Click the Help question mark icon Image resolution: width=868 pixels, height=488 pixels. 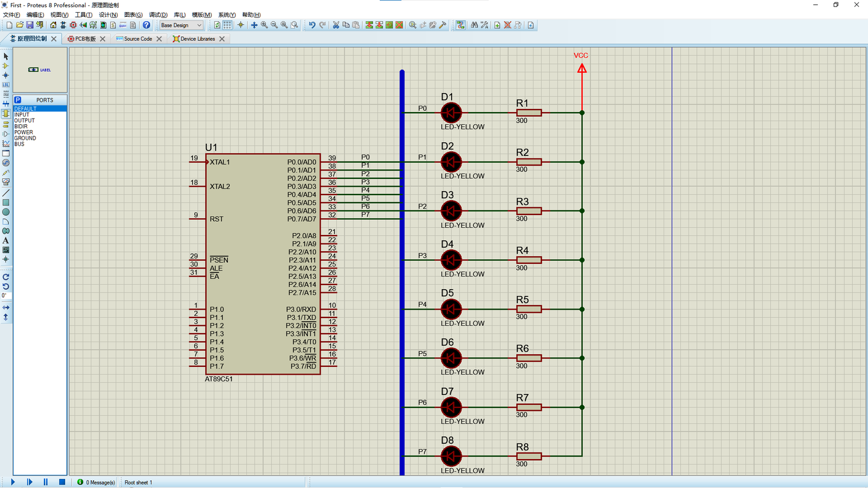coord(146,25)
